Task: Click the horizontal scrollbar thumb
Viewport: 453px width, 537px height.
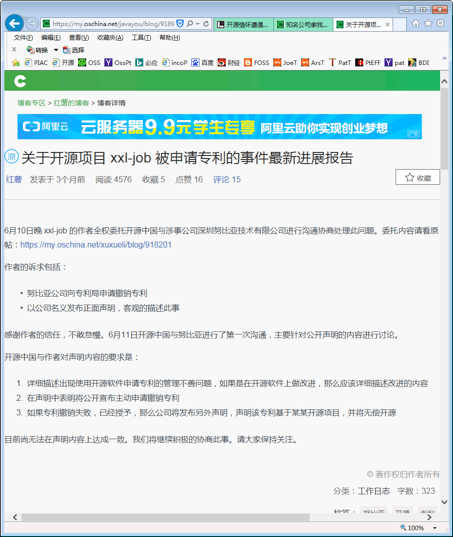Action: [165, 517]
